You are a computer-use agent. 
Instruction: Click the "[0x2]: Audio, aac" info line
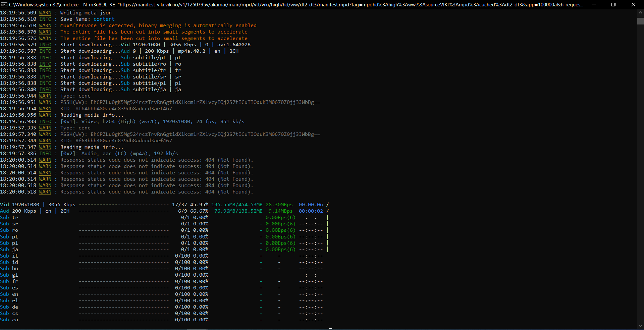(x=119, y=154)
